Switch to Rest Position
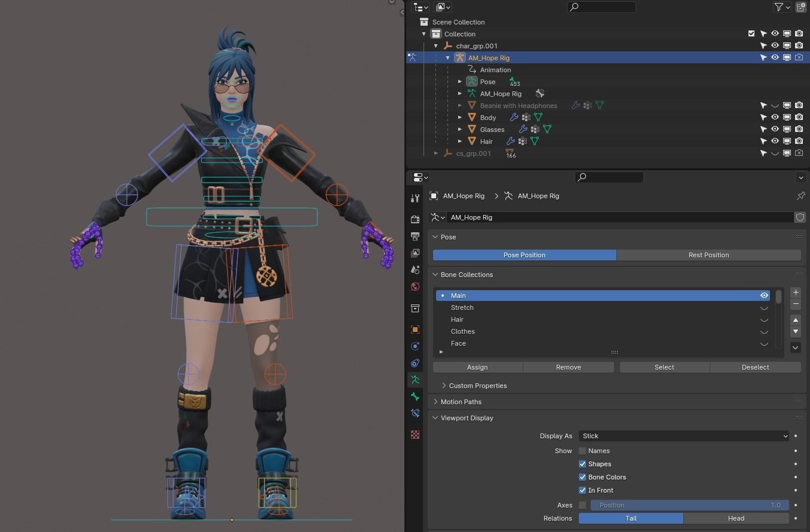810x532 pixels. tap(708, 255)
